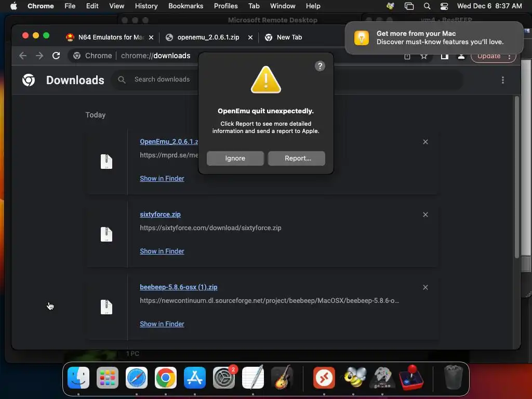Open Microsoft Remote Desktop from the Dock
The height and width of the screenshot is (399, 532).
coord(324,378)
